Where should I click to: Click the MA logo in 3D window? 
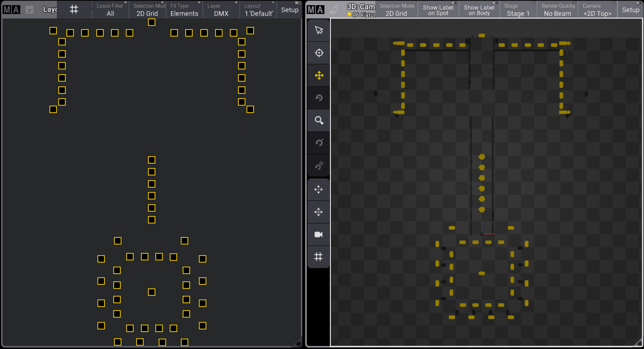tap(316, 10)
